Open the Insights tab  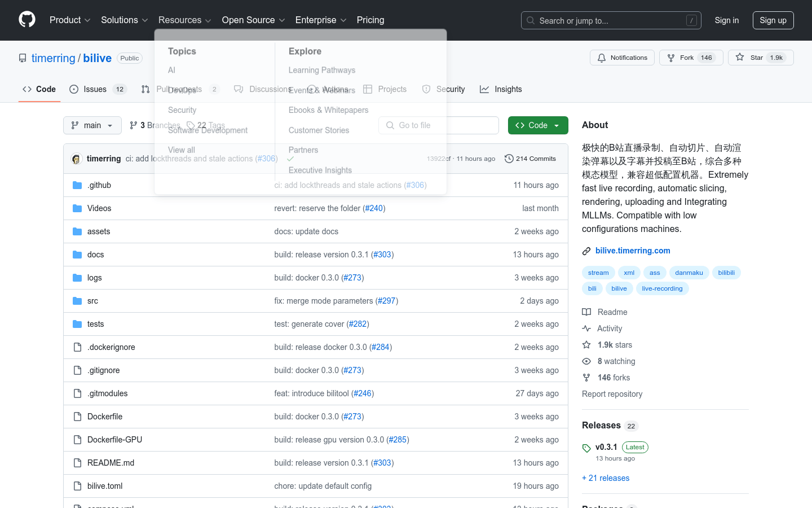point(501,89)
